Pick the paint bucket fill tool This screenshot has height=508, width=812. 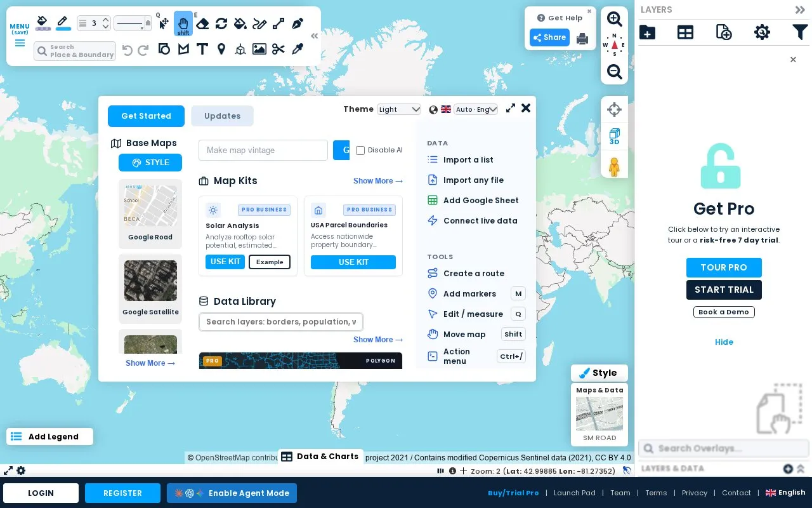coord(240,23)
